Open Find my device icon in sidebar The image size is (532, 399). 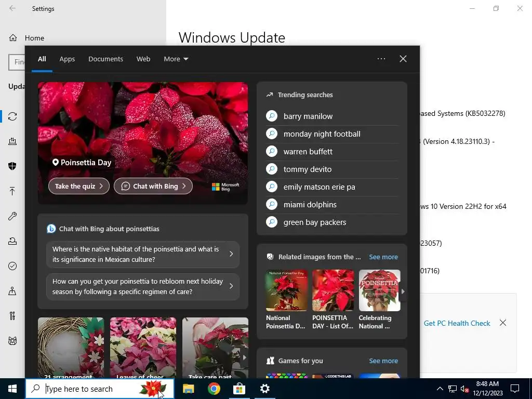click(x=12, y=291)
